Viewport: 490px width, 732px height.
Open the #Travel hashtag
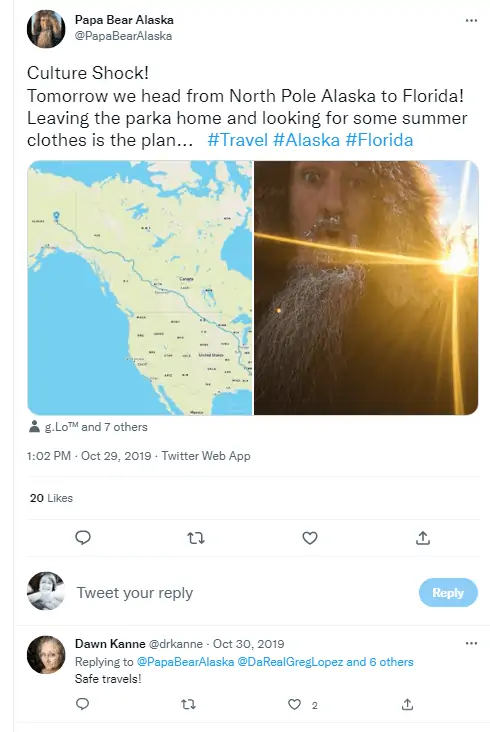click(238, 140)
